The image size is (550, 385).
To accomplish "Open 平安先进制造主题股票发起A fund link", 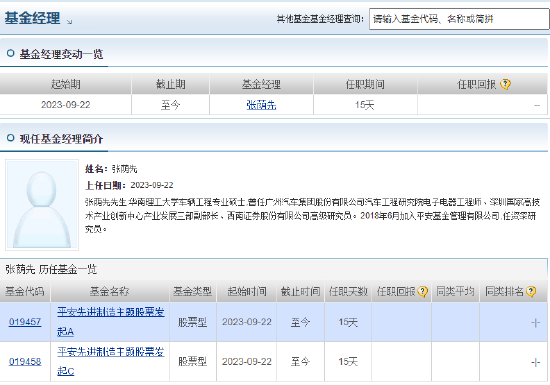I will click(110, 322).
